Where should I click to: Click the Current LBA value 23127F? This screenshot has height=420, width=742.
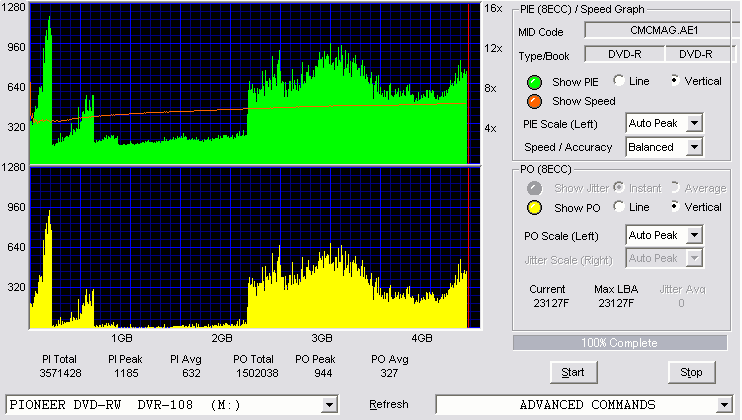tap(551, 303)
